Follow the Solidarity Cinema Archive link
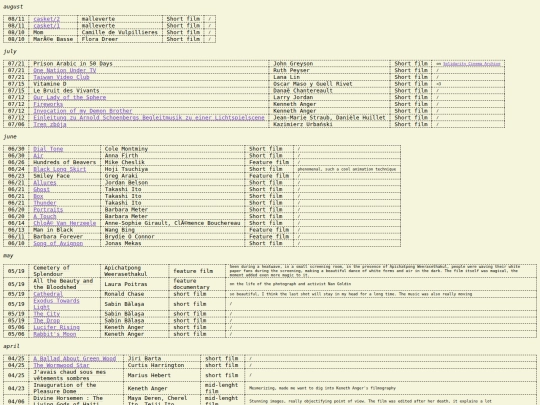The width and height of the screenshot is (540, 405). [x=471, y=64]
